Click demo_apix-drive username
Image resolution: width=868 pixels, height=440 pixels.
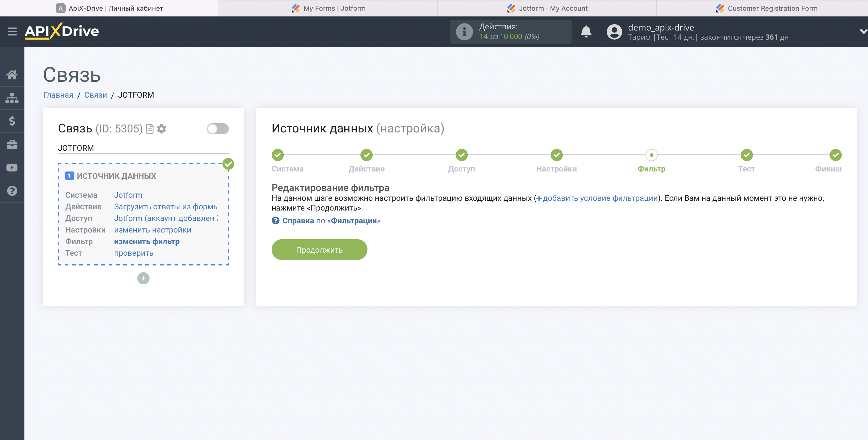661,27
